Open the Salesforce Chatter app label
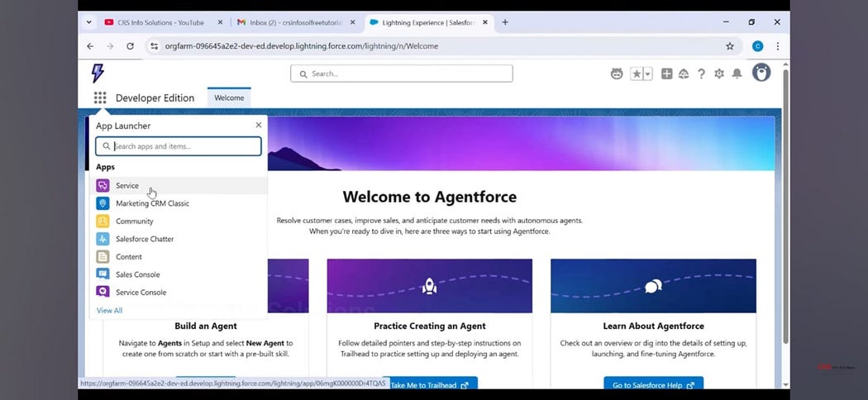 [x=145, y=239]
